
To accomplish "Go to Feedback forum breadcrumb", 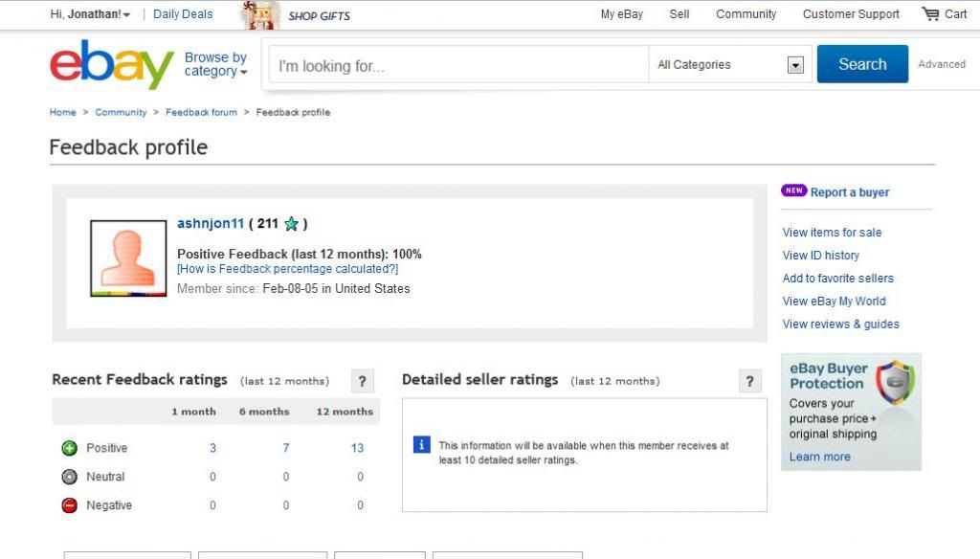I will (201, 113).
